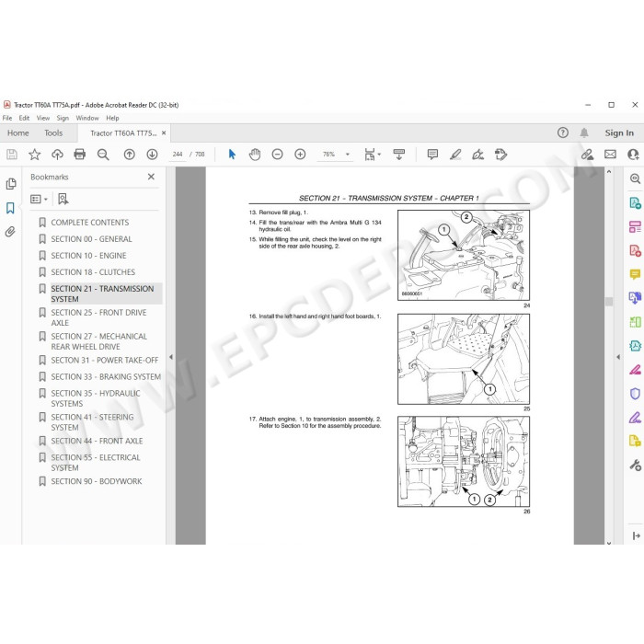Select the arrow selection tool
The height and width of the screenshot is (644, 644).
click(232, 155)
